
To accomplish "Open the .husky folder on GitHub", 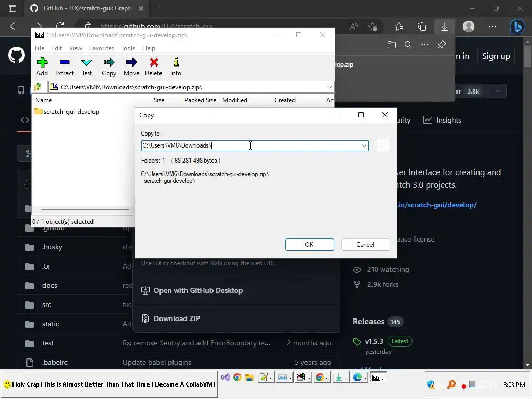I will point(52,247).
